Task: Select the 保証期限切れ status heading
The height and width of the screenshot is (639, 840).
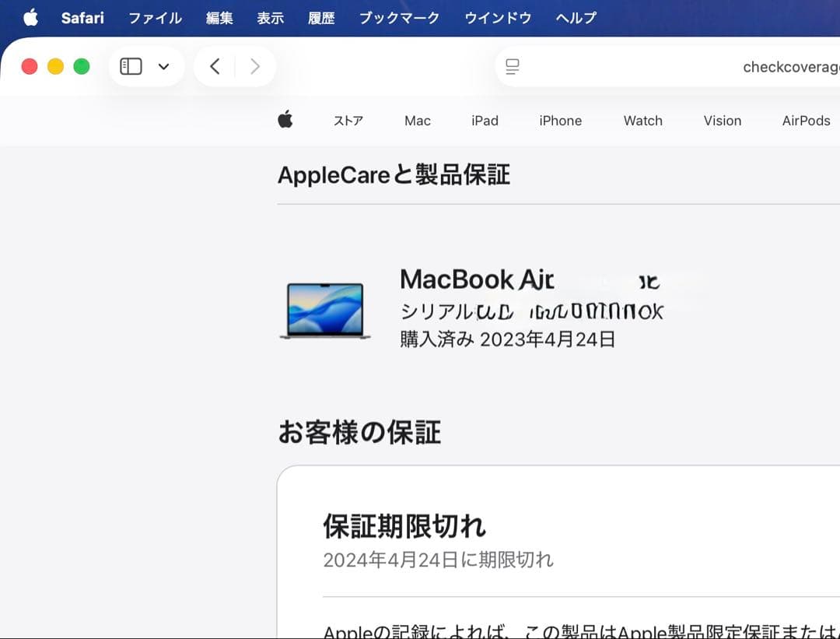Action: click(x=404, y=525)
